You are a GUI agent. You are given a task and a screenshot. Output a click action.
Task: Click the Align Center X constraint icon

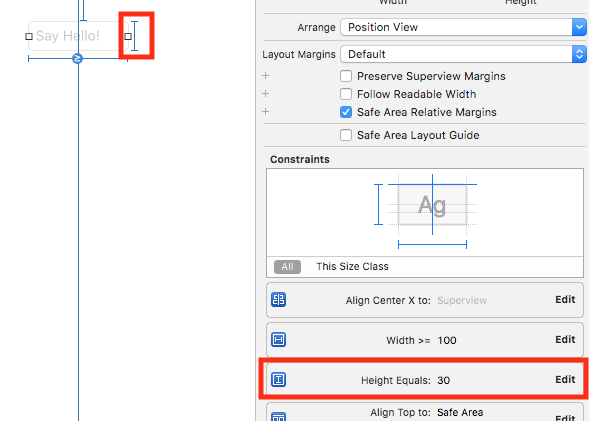point(278,300)
